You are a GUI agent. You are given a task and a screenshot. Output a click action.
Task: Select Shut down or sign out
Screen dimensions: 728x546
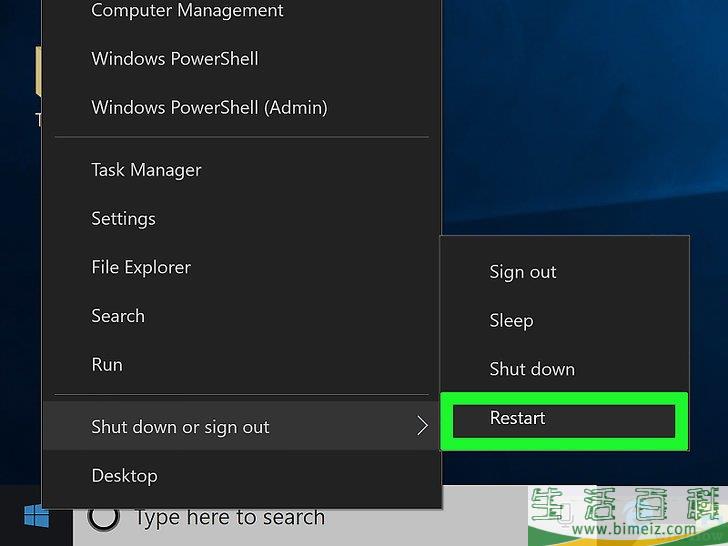pyautogui.click(x=241, y=426)
